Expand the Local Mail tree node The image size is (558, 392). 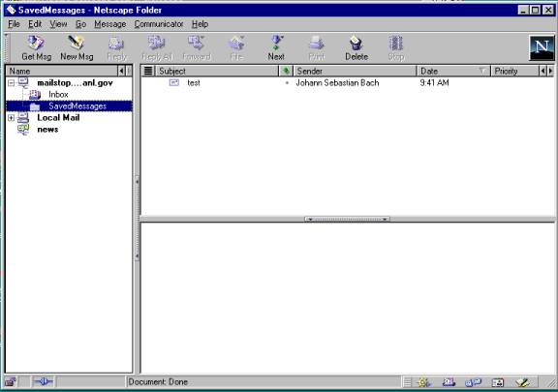(x=12, y=118)
